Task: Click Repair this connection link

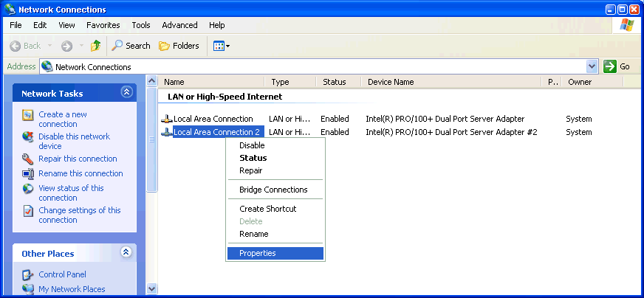Action: click(x=78, y=159)
